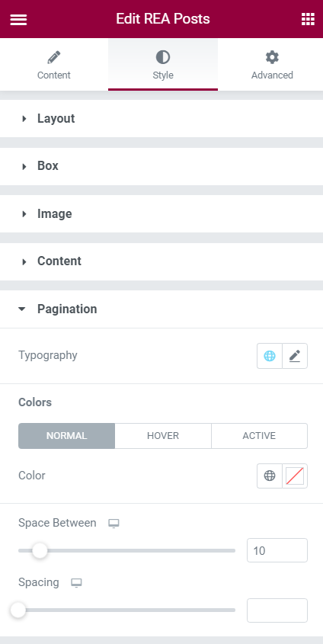
Task: Expand the Box section
Action: point(161,166)
